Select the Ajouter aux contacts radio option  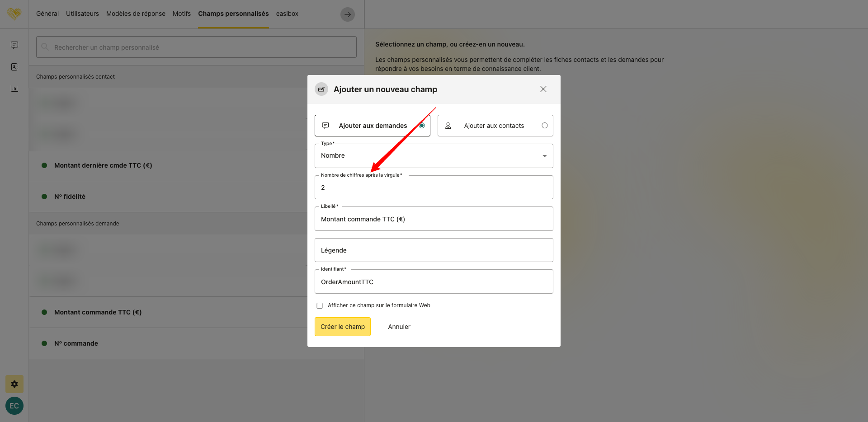pyautogui.click(x=544, y=126)
